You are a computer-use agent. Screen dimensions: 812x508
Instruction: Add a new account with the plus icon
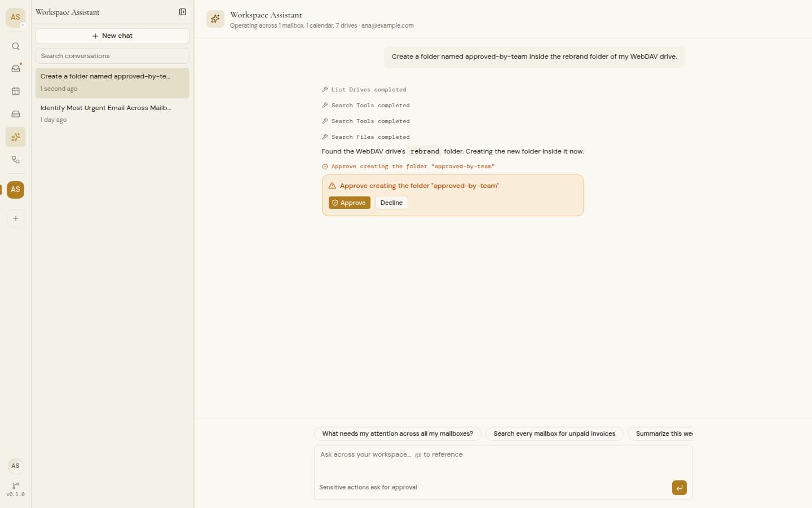tap(16, 218)
